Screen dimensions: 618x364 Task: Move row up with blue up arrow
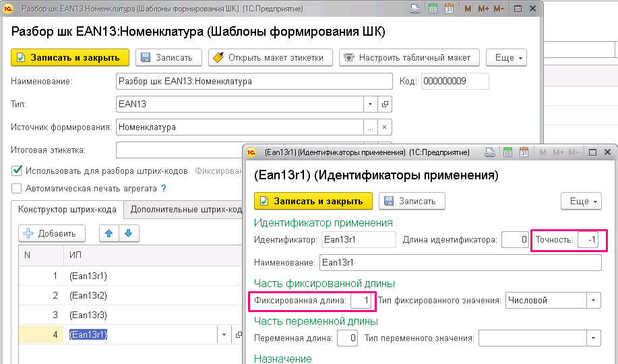pos(109,233)
